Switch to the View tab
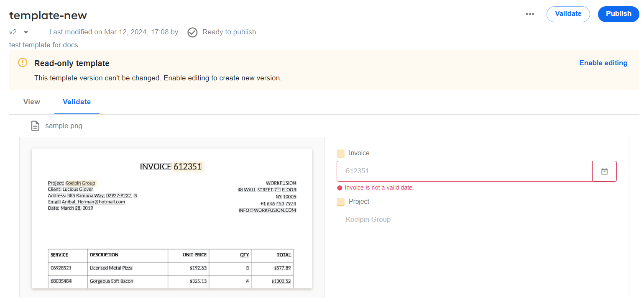The image size is (644, 298). pyautogui.click(x=32, y=102)
